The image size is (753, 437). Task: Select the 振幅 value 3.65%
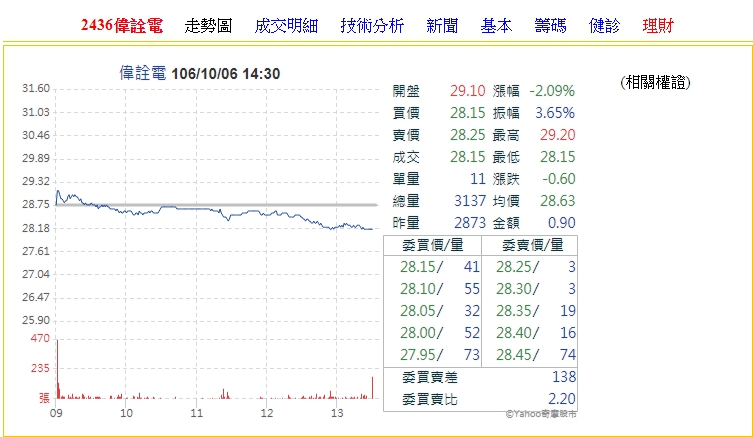[555, 113]
